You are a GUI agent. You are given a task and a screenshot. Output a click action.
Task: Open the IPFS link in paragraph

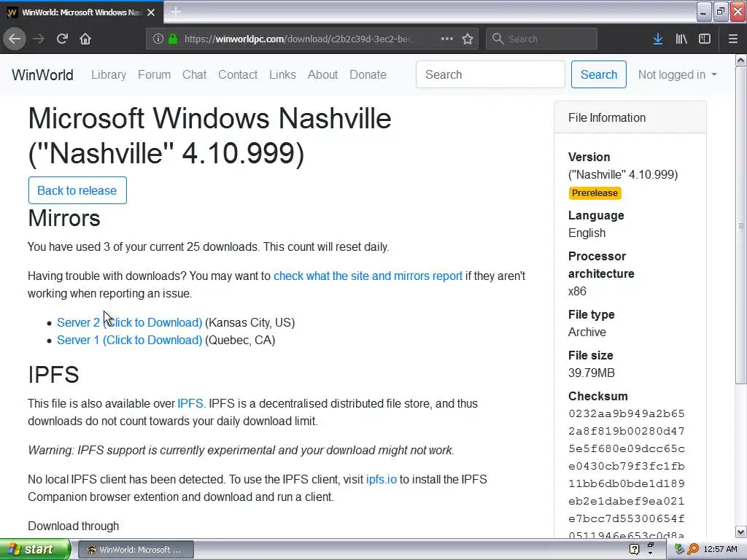[x=190, y=404]
